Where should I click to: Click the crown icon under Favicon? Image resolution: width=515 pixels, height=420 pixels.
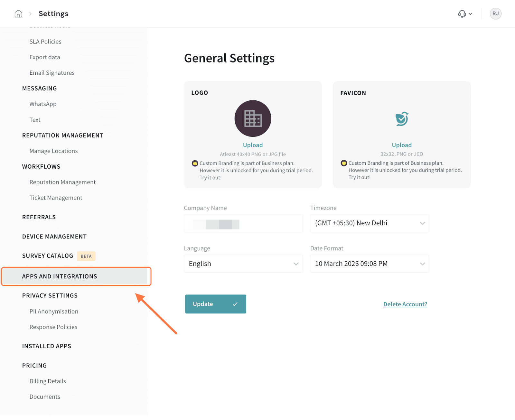tap(344, 163)
